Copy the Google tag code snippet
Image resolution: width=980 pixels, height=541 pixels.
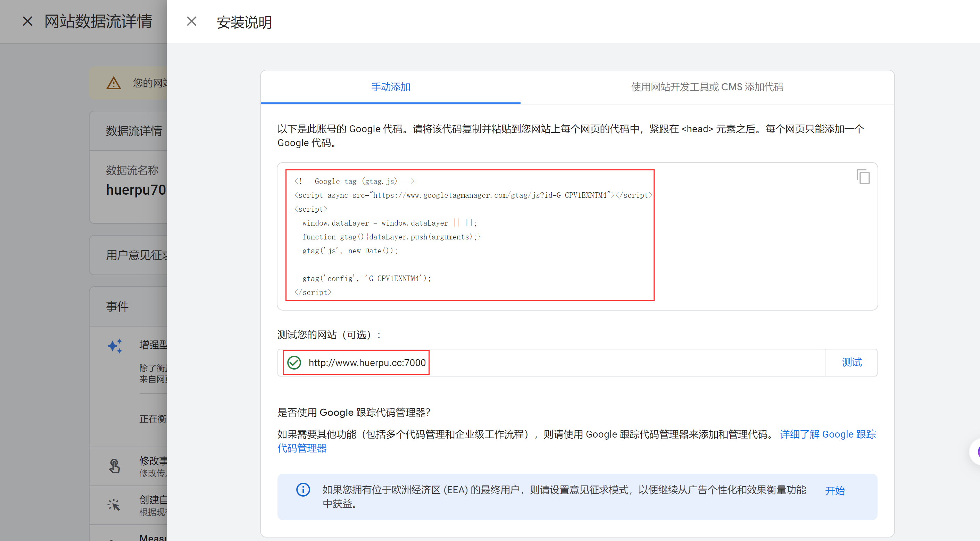tap(863, 177)
